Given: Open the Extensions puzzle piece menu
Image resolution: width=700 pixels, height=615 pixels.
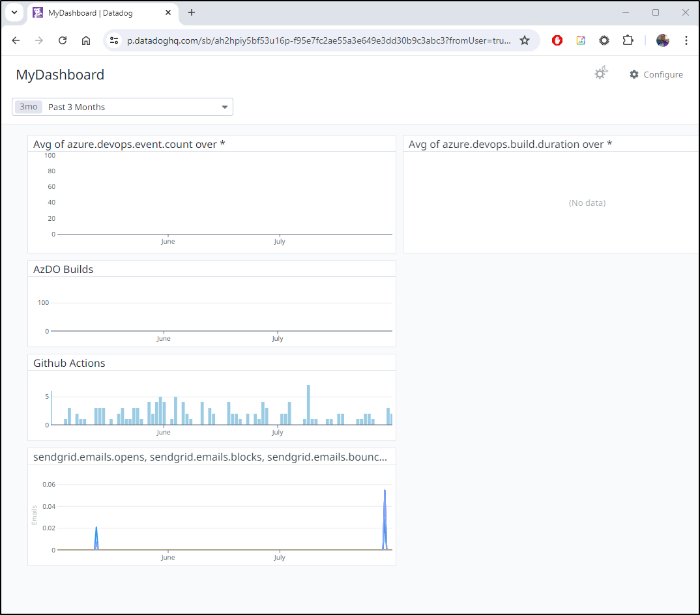Looking at the screenshot, I should click(x=628, y=40).
